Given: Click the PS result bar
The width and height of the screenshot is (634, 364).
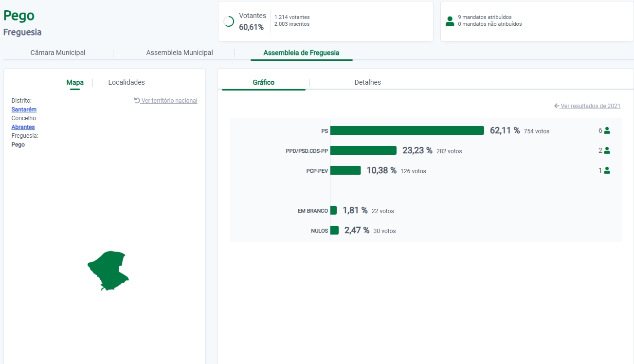Looking at the screenshot, I should pos(407,130).
